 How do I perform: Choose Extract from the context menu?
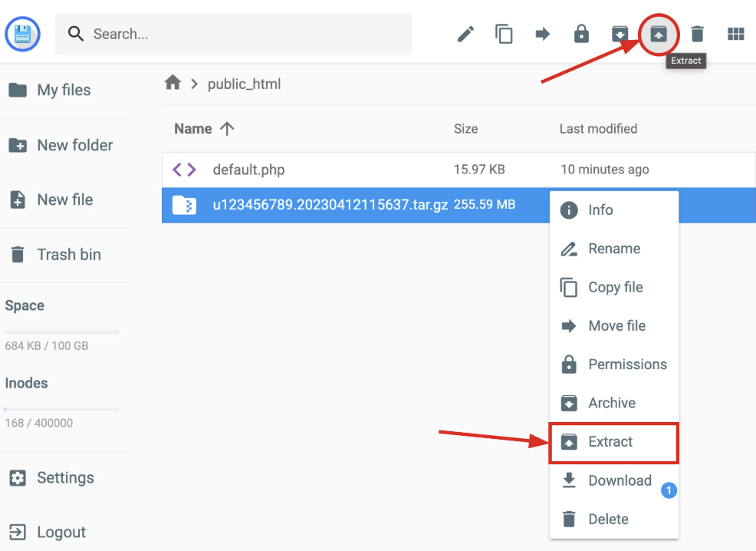pyautogui.click(x=613, y=443)
